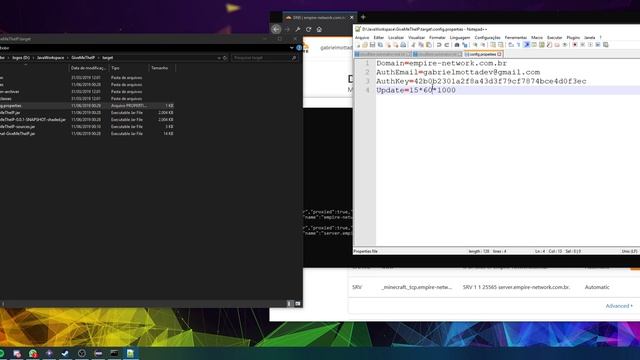Screen dimensions: 640x360
Task: Click the Open file icon in Notepad++ toolbar
Action: click(364, 45)
